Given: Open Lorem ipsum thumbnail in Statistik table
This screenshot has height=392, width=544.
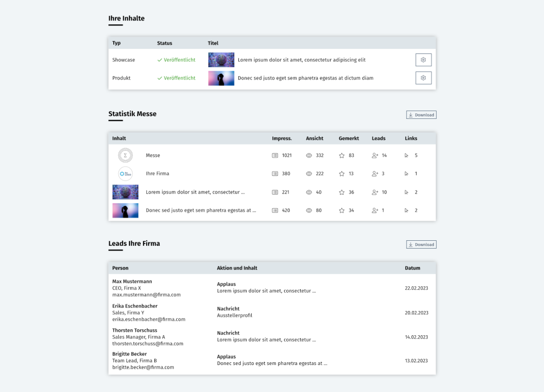Looking at the screenshot, I should click(125, 192).
